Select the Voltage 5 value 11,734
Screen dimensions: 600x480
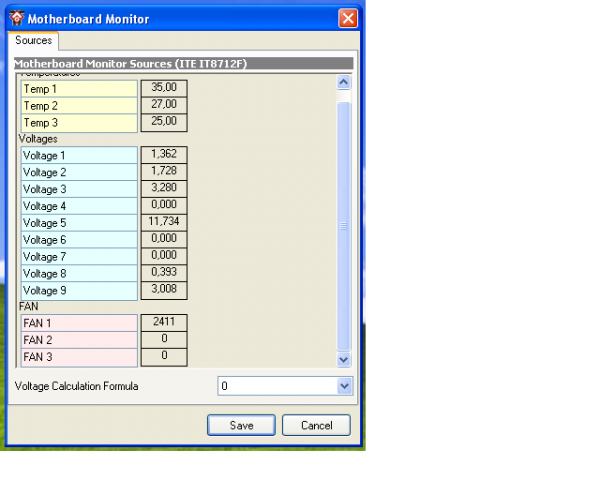164,222
